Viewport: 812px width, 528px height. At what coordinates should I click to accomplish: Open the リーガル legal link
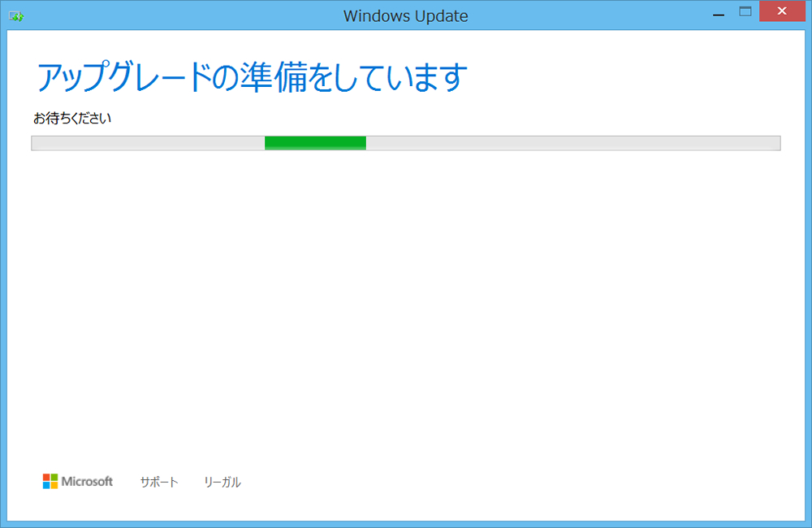pos(222,482)
